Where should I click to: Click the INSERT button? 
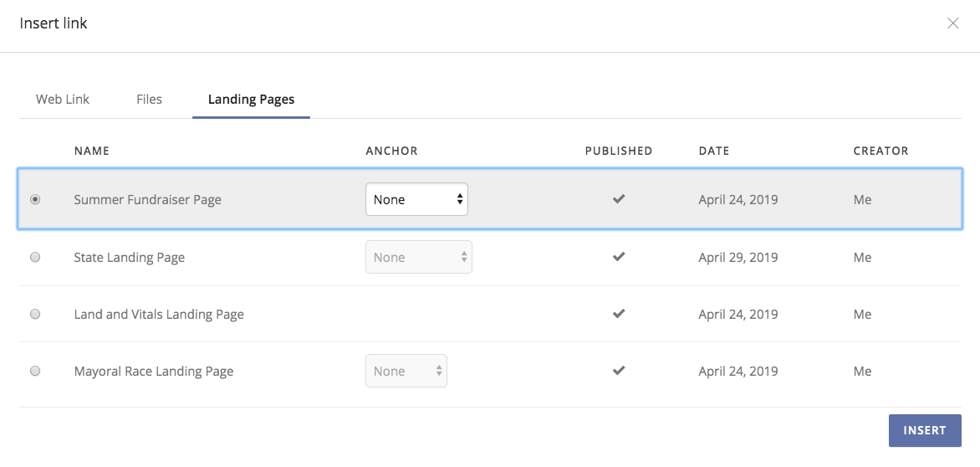click(925, 431)
